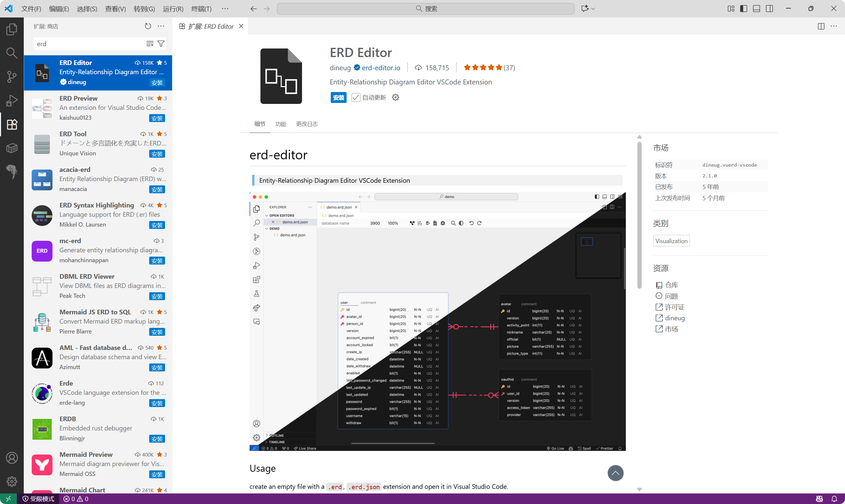This screenshot has height=504, width=845.
Task: Open Run and Debug view
Action: pyautogui.click(x=12, y=101)
